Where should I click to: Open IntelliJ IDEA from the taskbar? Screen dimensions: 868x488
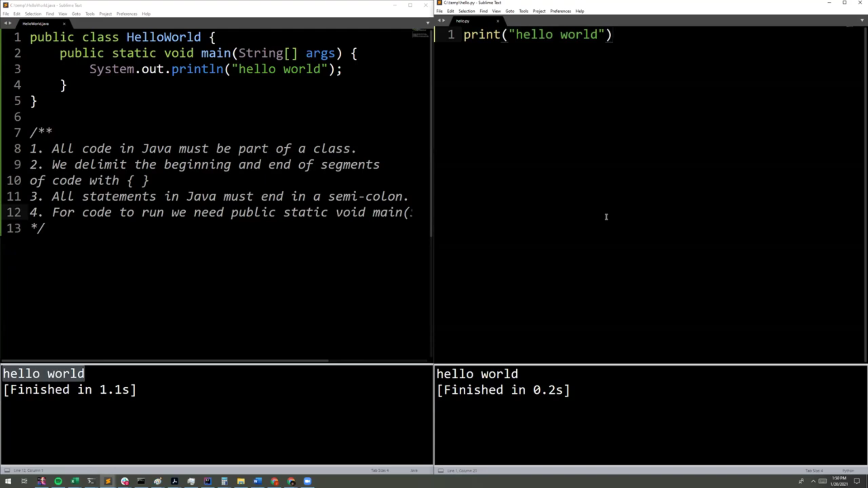[208, 481]
